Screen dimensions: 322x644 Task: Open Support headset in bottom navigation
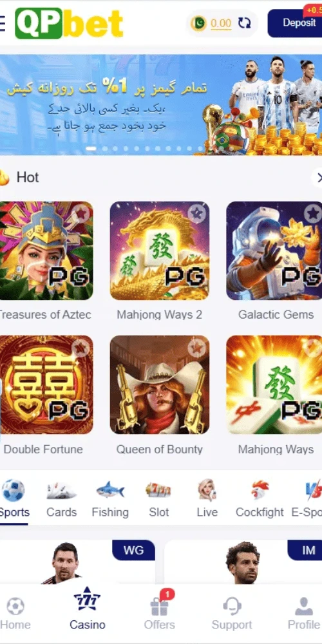pyautogui.click(x=232, y=614)
